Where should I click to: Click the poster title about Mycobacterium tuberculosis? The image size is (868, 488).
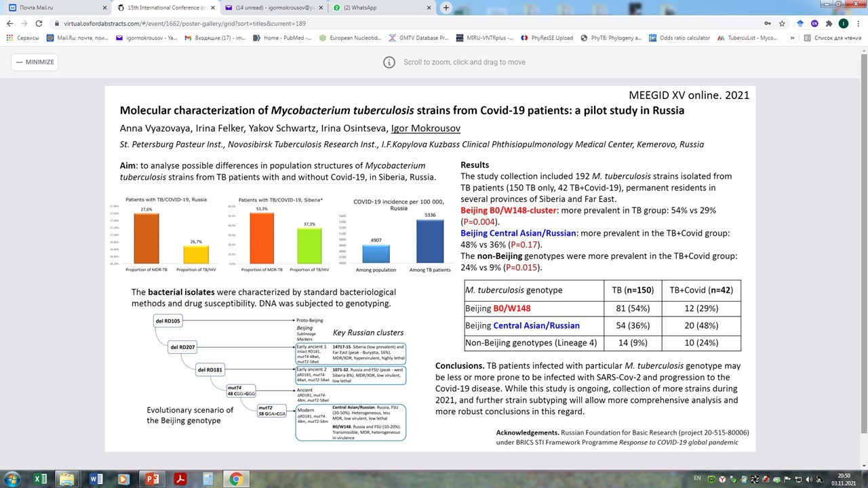coord(402,110)
